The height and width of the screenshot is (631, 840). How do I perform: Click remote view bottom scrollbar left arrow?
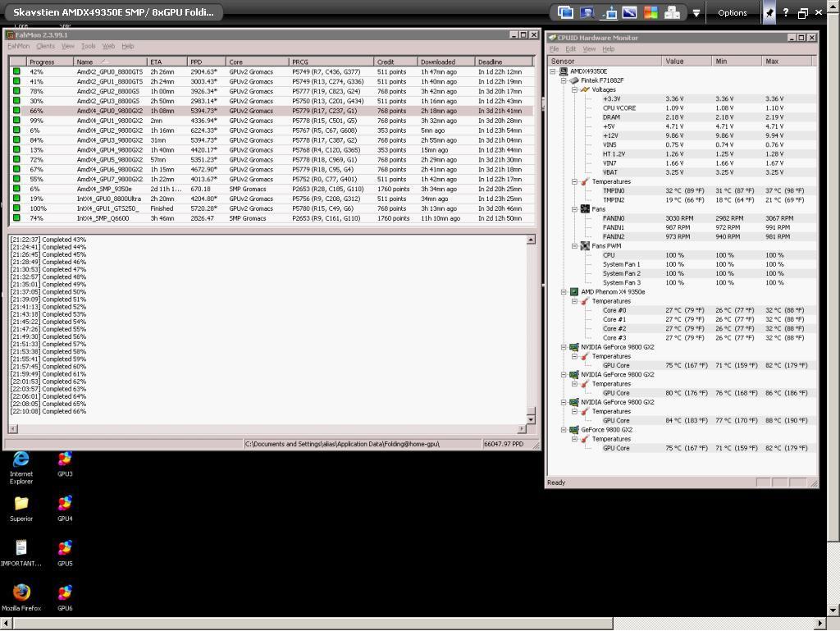[x=6, y=624]
